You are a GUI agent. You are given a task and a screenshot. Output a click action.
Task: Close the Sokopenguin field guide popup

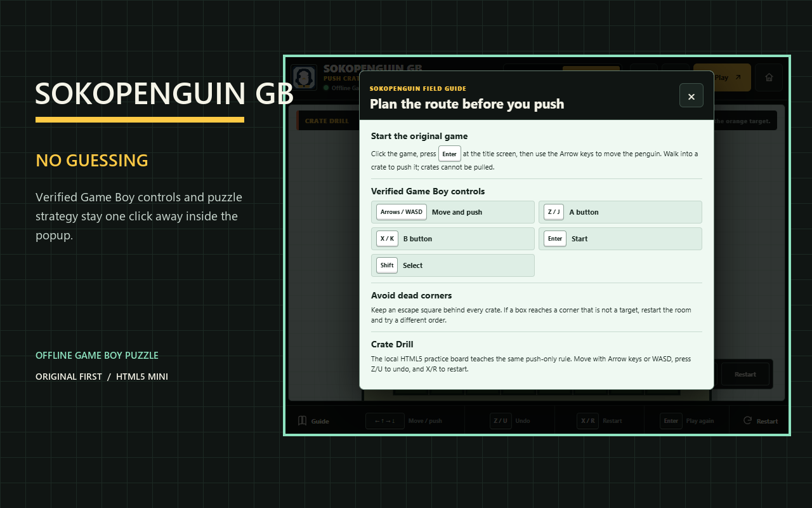691,96
